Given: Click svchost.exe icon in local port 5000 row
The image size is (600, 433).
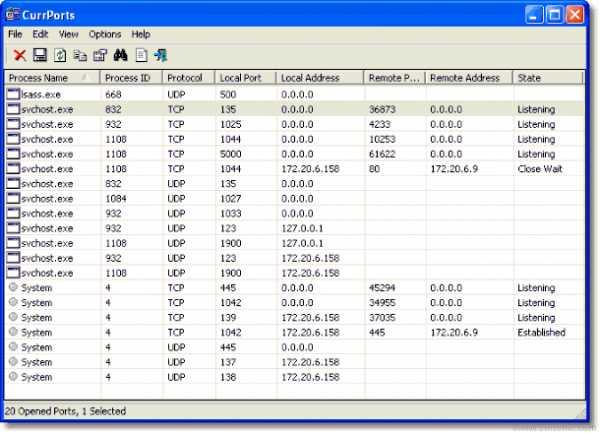Looking at the screenshot, I should coord(13,154).
